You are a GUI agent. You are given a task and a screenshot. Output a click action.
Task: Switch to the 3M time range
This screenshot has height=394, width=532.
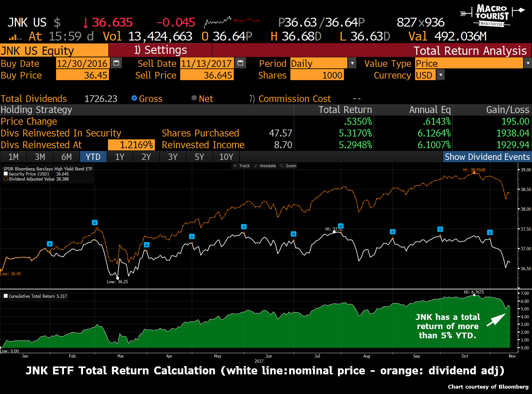point(40,157)
